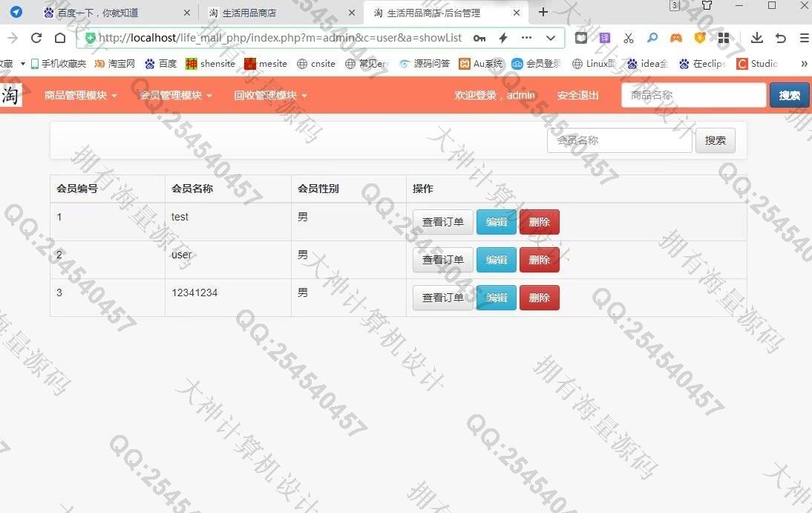Open the 源码问答 bookmark
This screenshot has height=513, width=812.
[x=424, y=64]
